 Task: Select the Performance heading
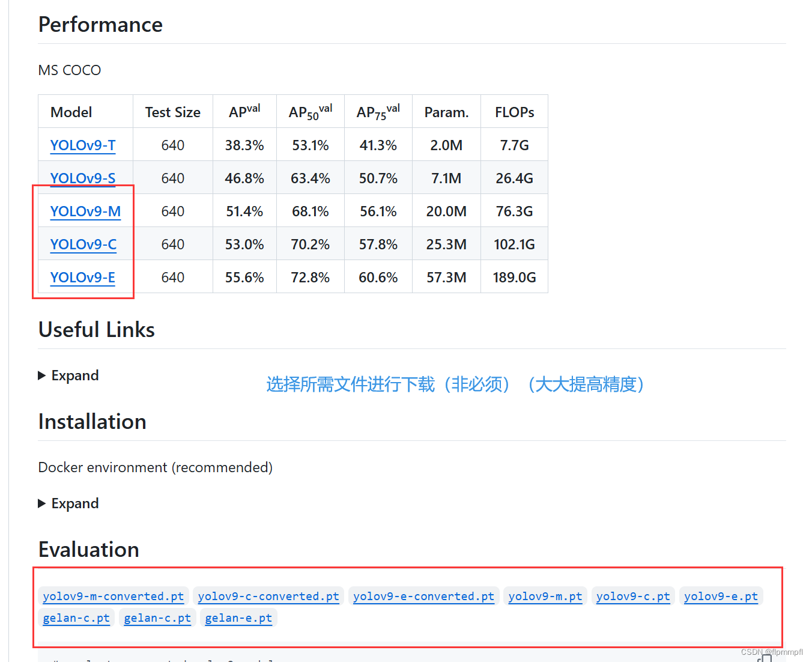tap(100, 25)
